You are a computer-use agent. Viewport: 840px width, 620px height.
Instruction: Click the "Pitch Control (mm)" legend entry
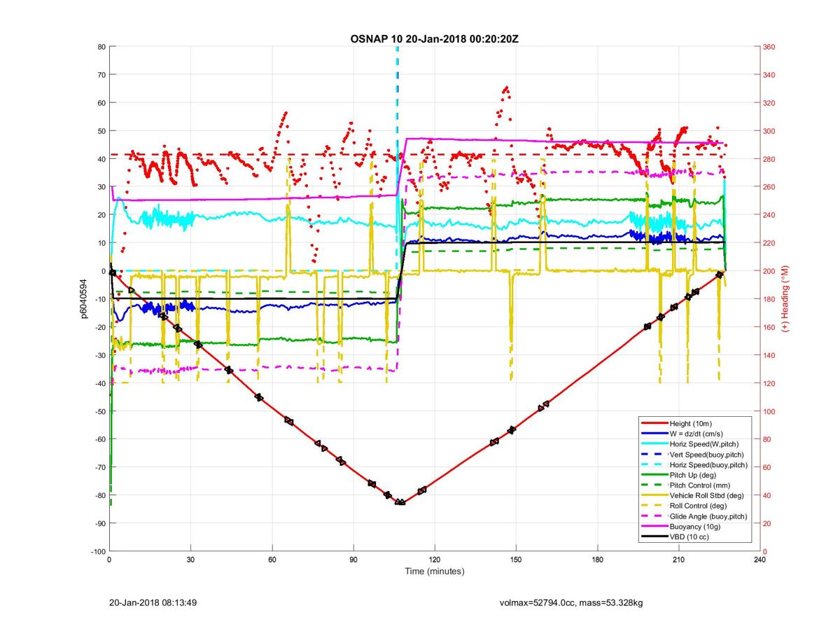click(x=701, y=485)
